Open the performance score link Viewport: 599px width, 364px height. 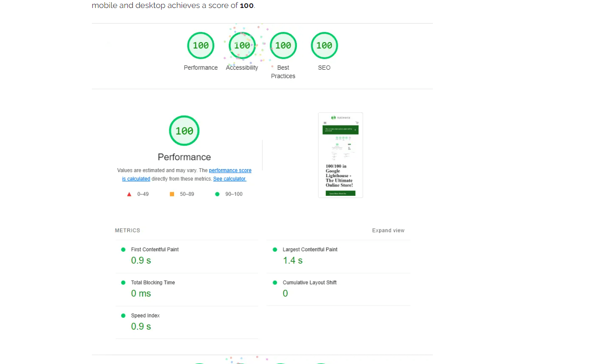[x=230, y=170]
